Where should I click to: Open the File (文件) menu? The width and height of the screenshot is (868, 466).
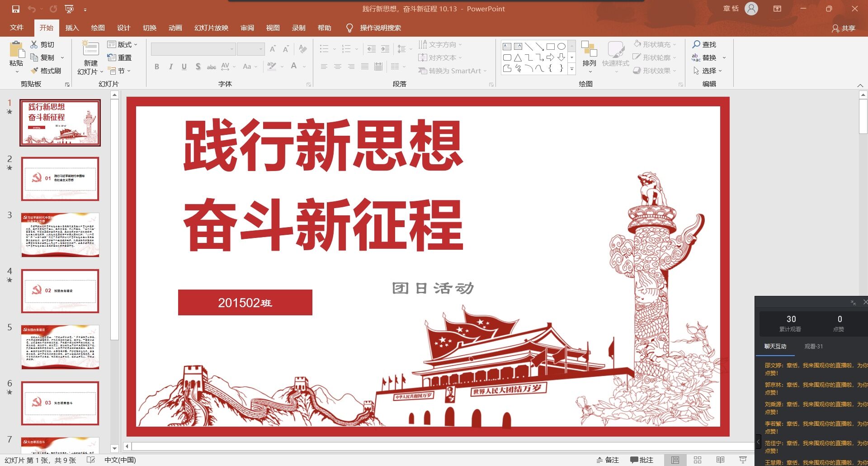tap(17, 28)
